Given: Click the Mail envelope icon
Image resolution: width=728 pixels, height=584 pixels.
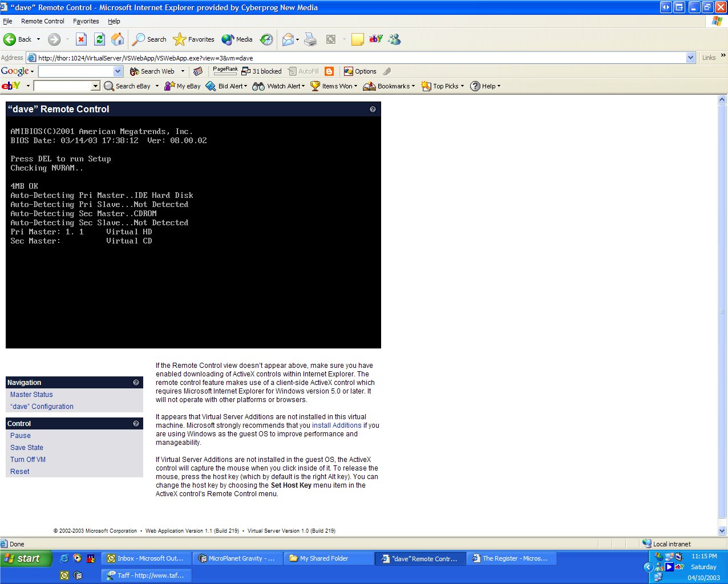Looking at the screenshot, I should pos(288,39).
